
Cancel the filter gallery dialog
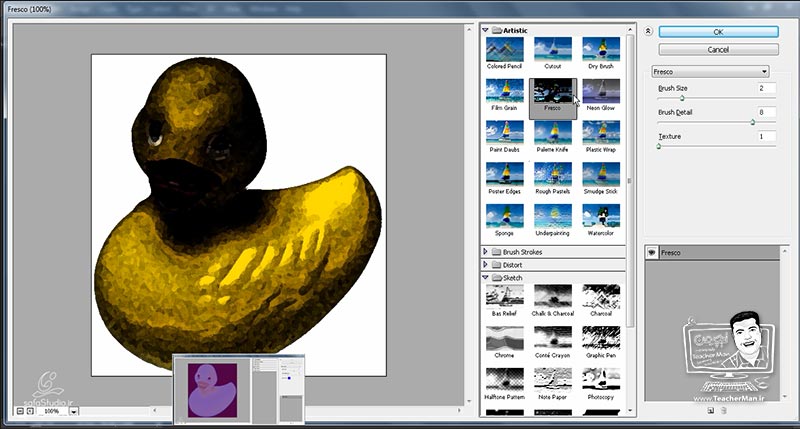718,49
